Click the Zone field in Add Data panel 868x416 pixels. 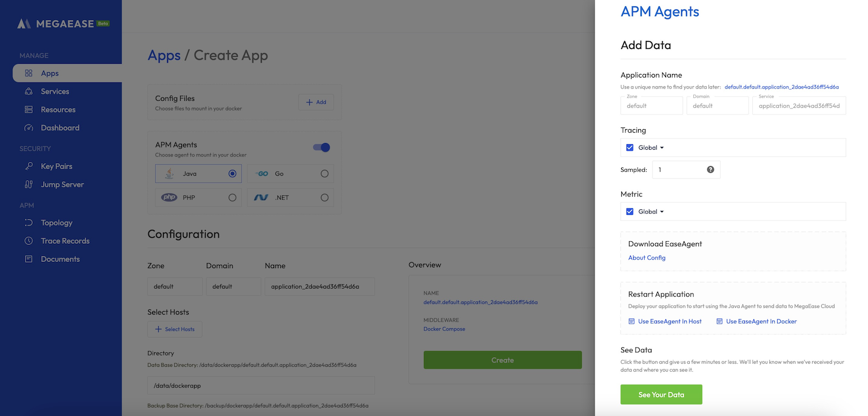coord(651,105)
